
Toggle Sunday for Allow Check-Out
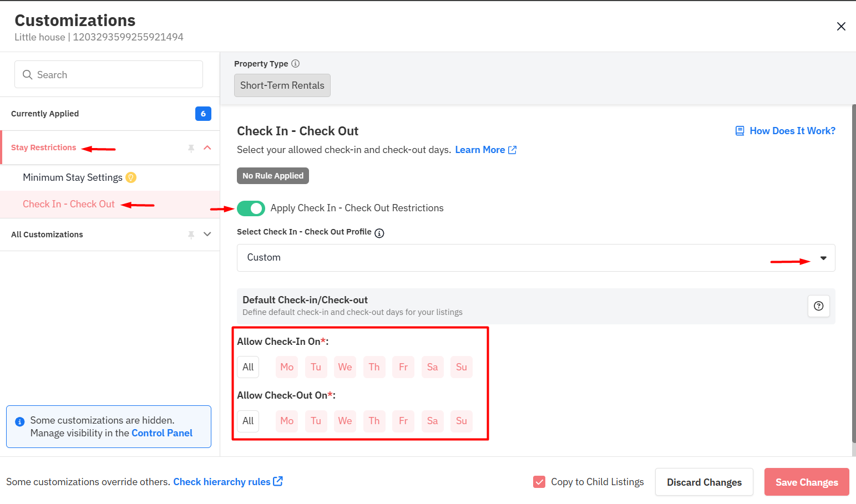tap(462, 421)
